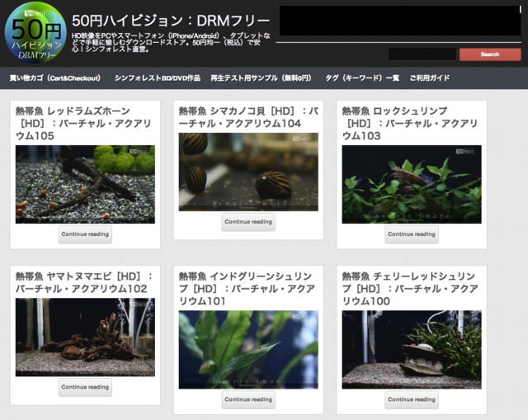Open 買い物カゴ (Cart&Checkout) menu item
This screenshot has height=420, width=528.
pos(54,78)
